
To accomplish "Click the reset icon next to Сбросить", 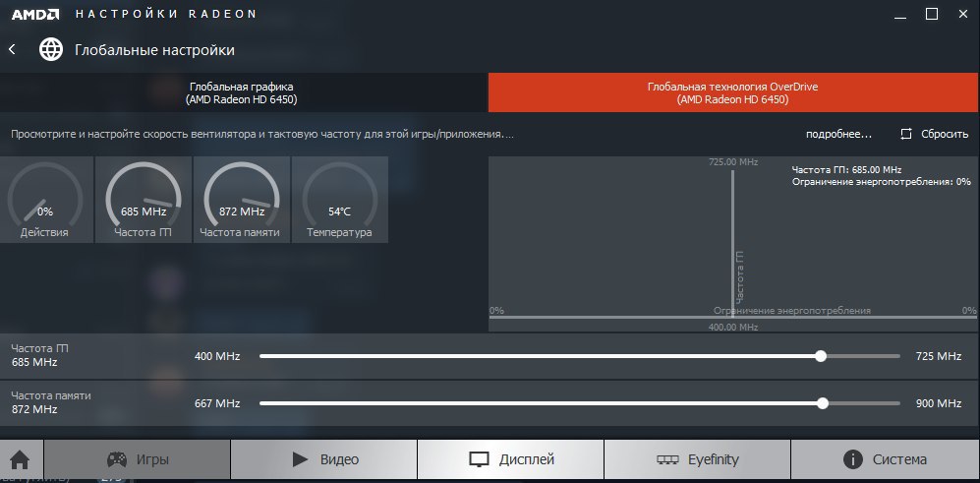I will [906, 134].
